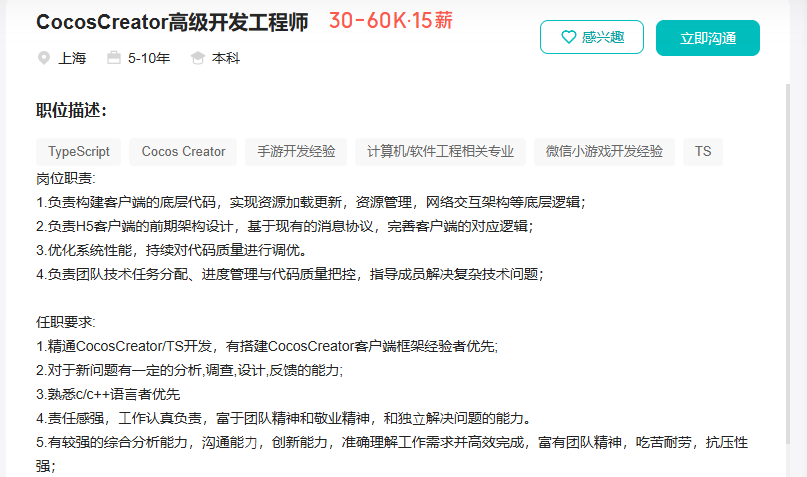
Task: Click the line 2.负责H5客户端的前期架构设计
Action: (285, 226)
